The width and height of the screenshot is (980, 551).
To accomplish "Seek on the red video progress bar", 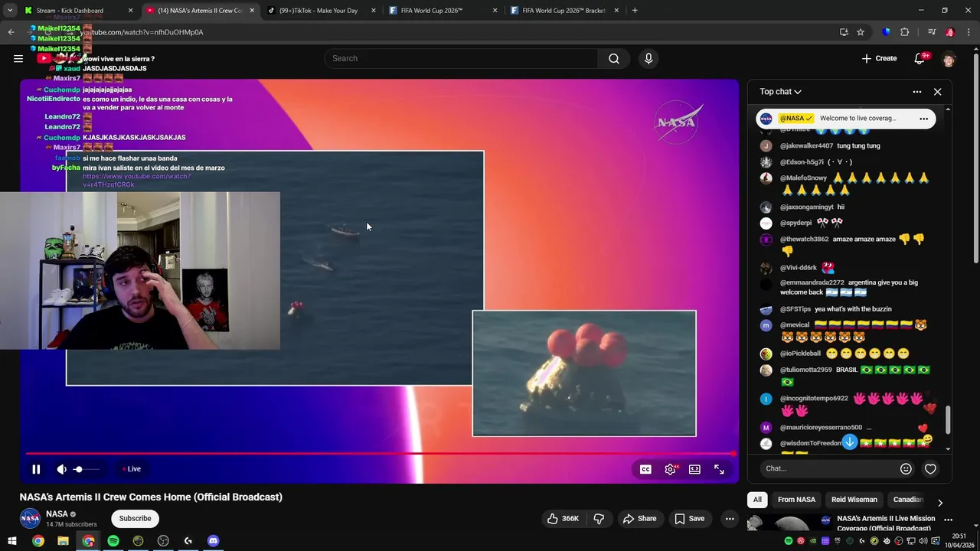I will point(380,454).
